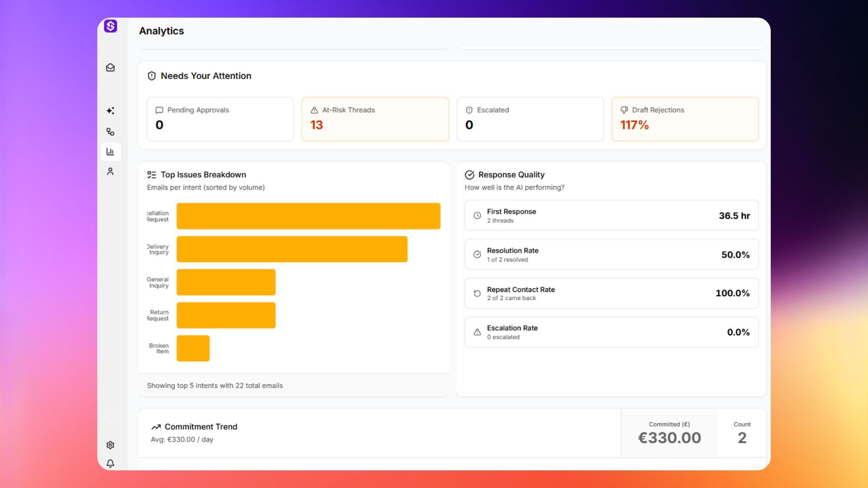Click the 0.0% escalation value
This screenshot has height=488, width=868.
[x=738, y=332]
